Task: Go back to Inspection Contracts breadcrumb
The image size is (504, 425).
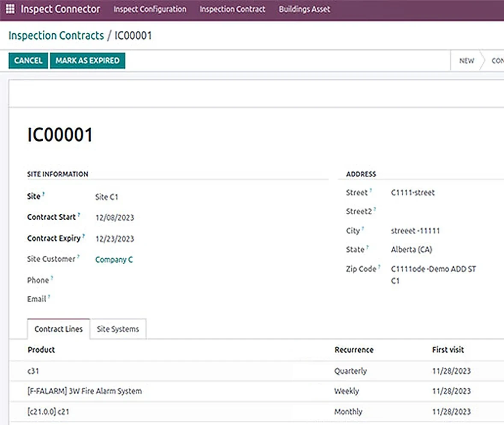Action: (56, 35)
